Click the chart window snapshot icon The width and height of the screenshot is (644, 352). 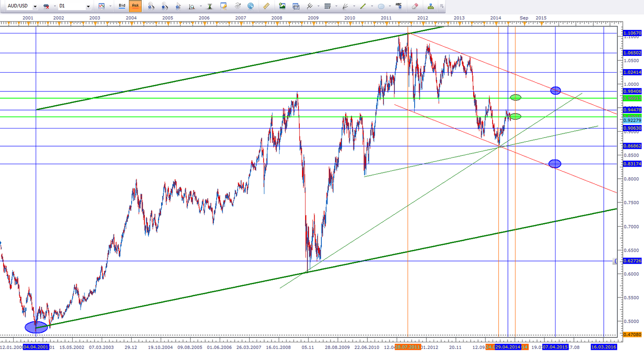[x=296, y=7]
